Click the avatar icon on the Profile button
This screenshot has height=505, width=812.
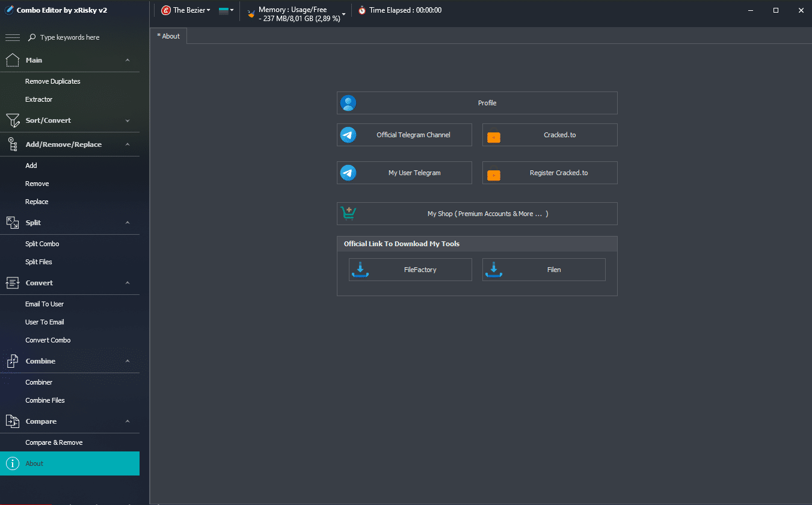[348, 103]
